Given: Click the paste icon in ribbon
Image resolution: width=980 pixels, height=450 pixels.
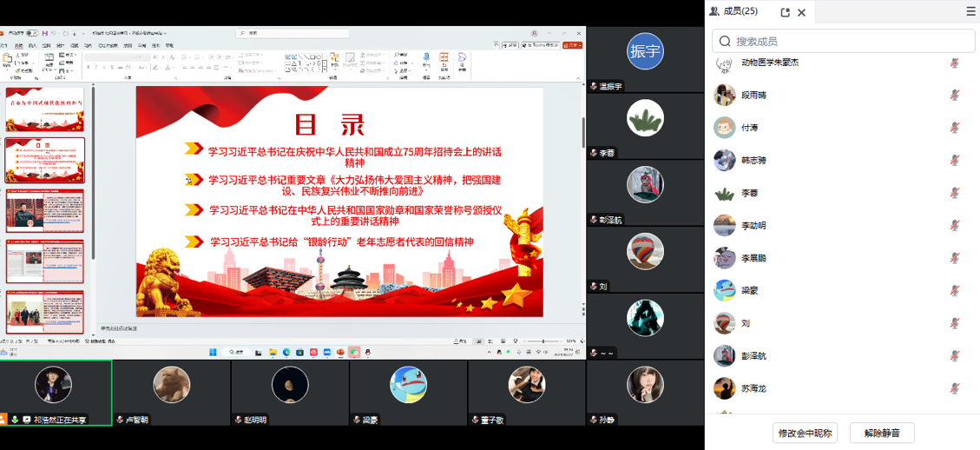Looking at the screenshot, I should pyautogui.click(x=7, y=59).
